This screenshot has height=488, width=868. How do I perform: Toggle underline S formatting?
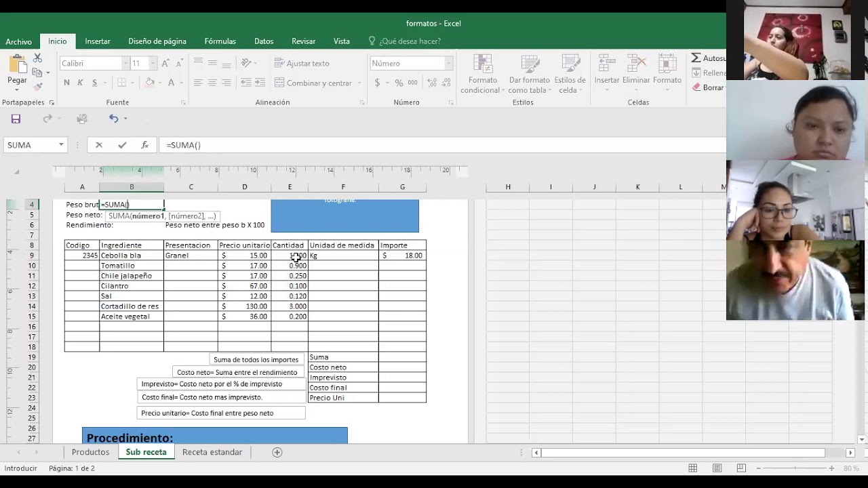[94, 83]
